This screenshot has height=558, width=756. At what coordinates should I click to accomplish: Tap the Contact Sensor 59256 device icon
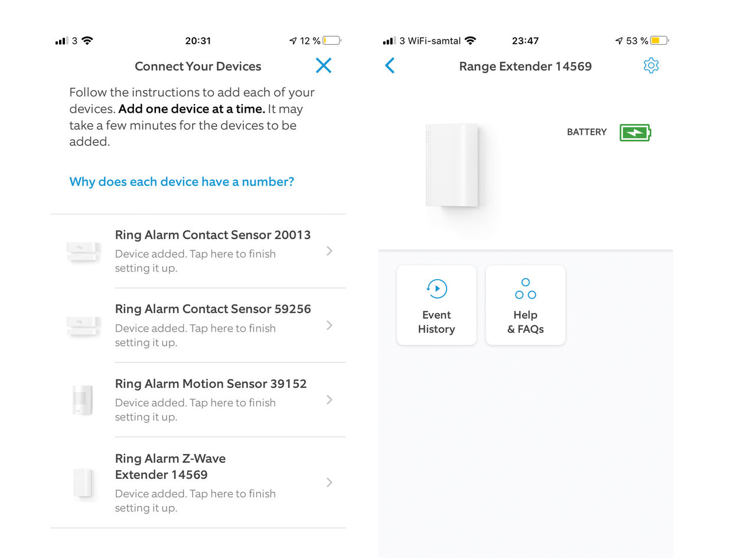(x=83, y=326)
